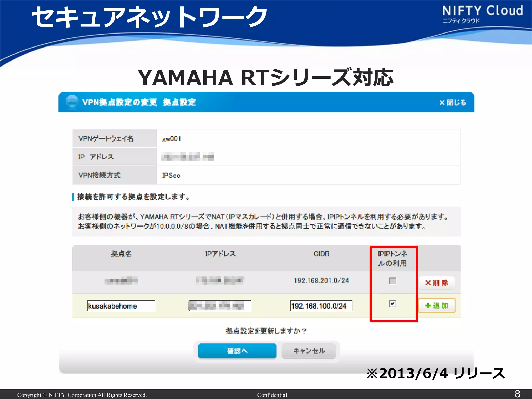The image size is (532, 399).
Task: Click the NIFTY Cloud logo
Action: (x=483, y=14)
